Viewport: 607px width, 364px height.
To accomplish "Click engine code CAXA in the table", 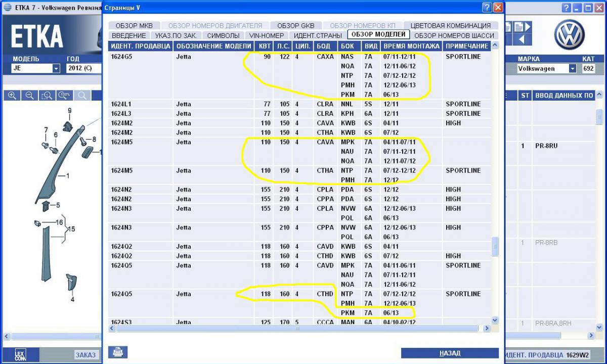I will pos(325,57).
